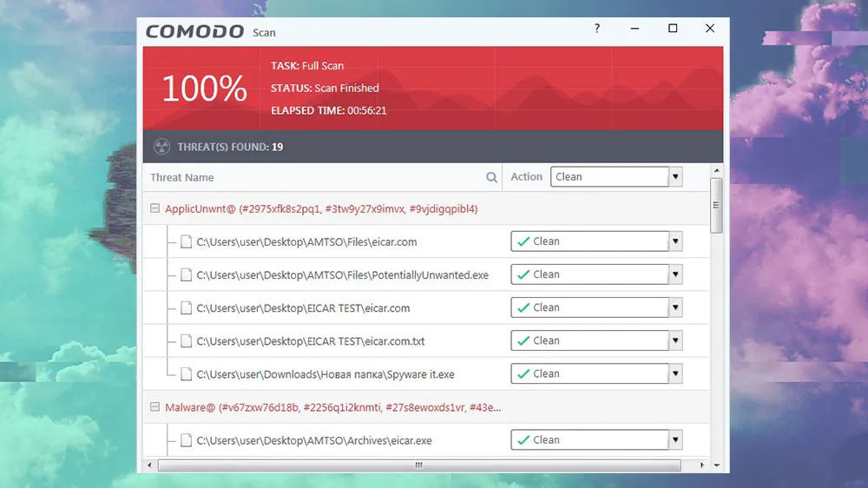Collapse the Malware@ threat group

155,407
